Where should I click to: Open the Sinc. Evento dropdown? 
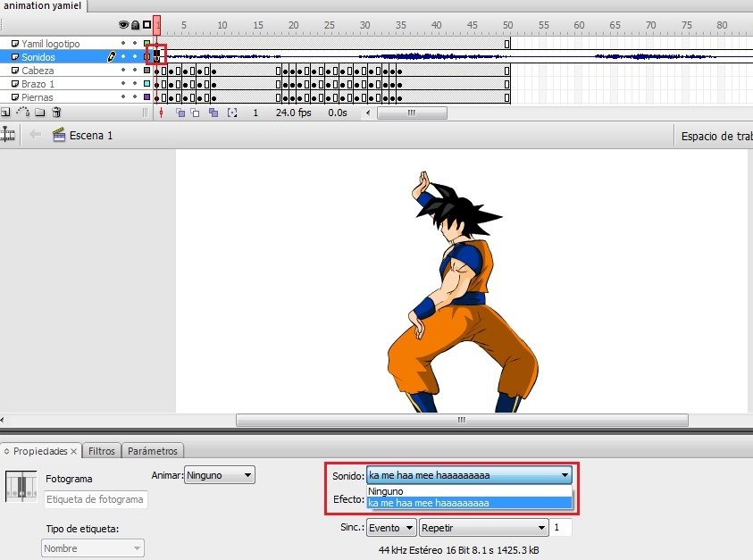click(x=391, y=528)
